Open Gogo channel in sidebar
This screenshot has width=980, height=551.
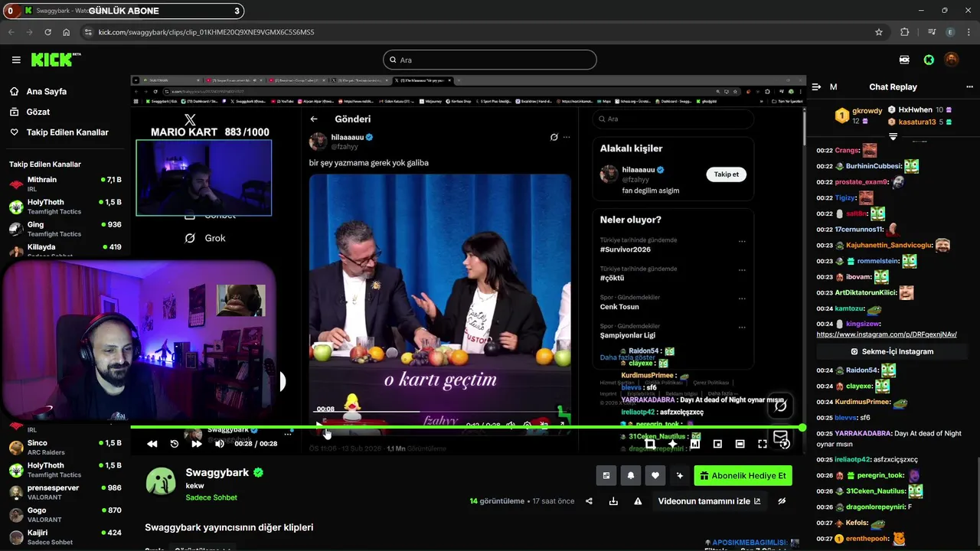(x=65, y=514)
